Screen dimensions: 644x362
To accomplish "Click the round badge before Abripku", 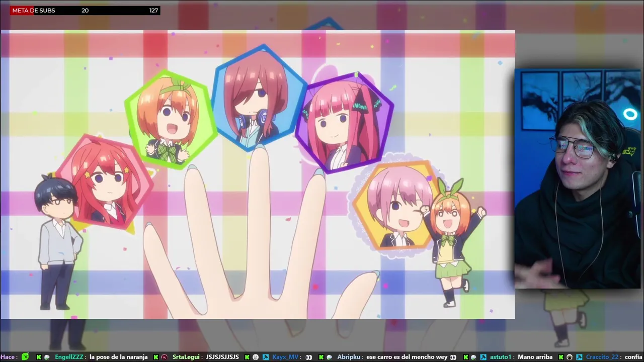I will click(329, 357).
